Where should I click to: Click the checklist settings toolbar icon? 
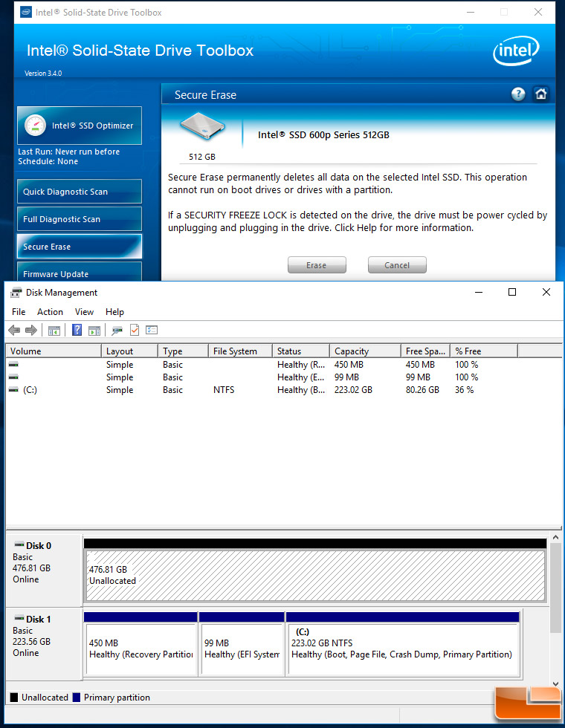pos(152,330)
